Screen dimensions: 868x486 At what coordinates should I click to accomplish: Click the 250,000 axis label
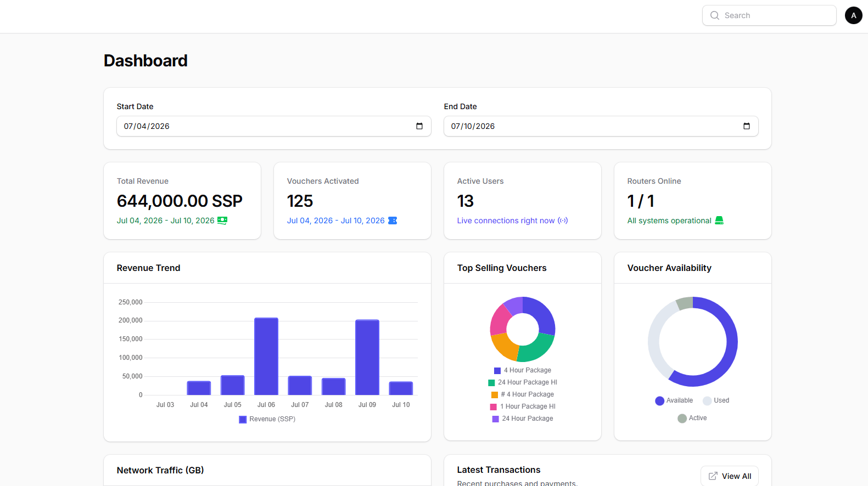(131, 302)
